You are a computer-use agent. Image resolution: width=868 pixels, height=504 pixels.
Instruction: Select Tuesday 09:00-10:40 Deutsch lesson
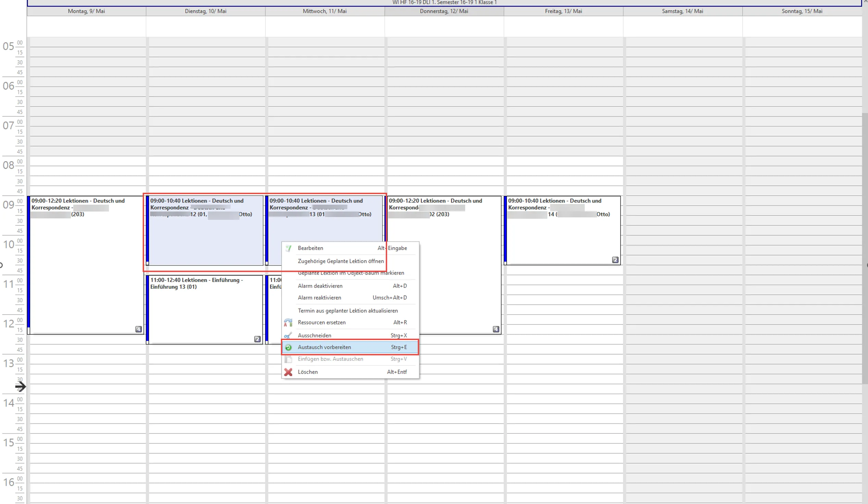click(x=204, y=231)
